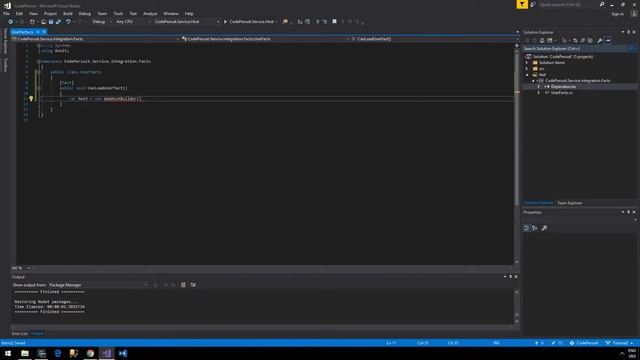Click the Save icon in toolbar

(51, 22)
